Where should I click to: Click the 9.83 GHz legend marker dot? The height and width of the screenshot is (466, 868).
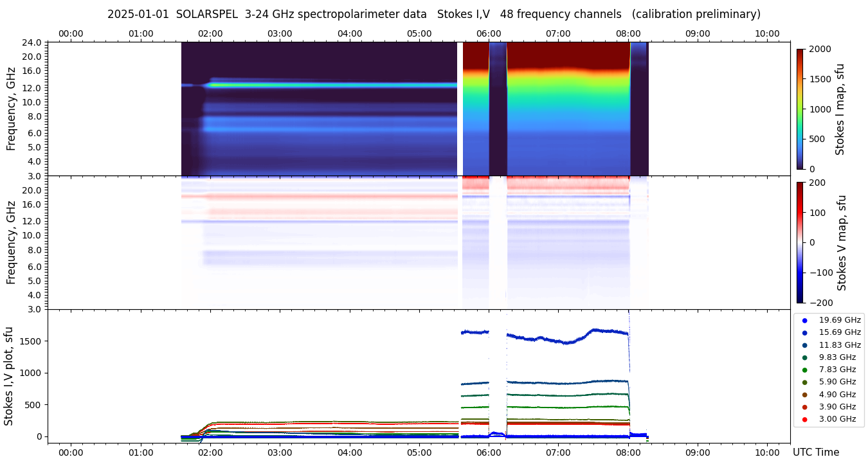tap(804, 357)
